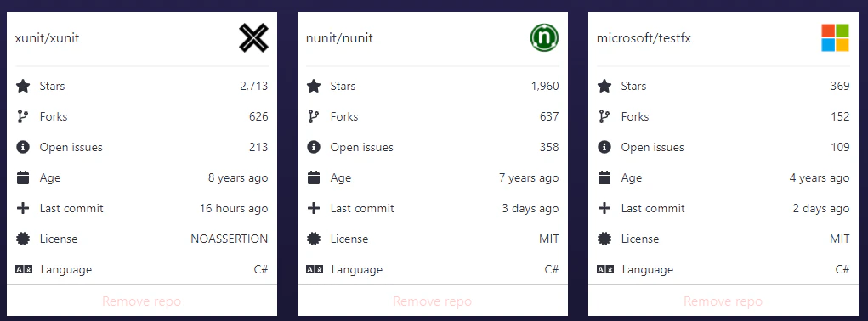The width and height of the screenshot is (868, 321).
Task: Open the xunit/xunit repo title
Action: [47, 38]
